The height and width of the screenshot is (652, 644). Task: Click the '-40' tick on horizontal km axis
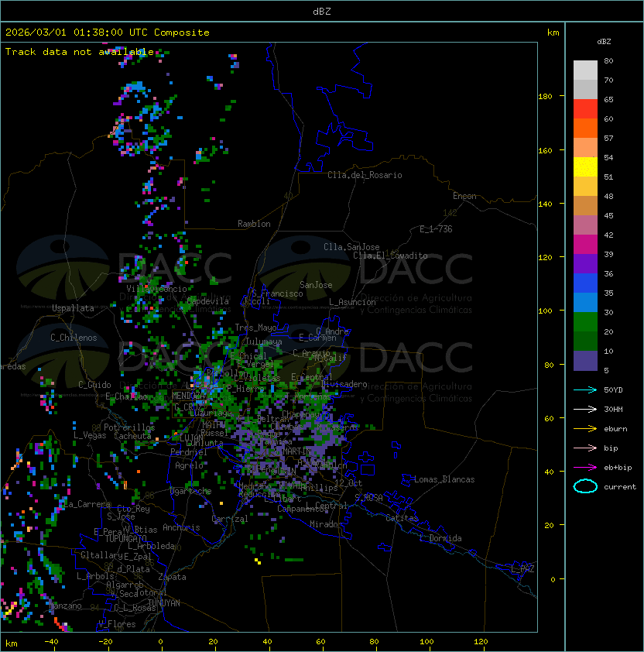click(51, 641)
